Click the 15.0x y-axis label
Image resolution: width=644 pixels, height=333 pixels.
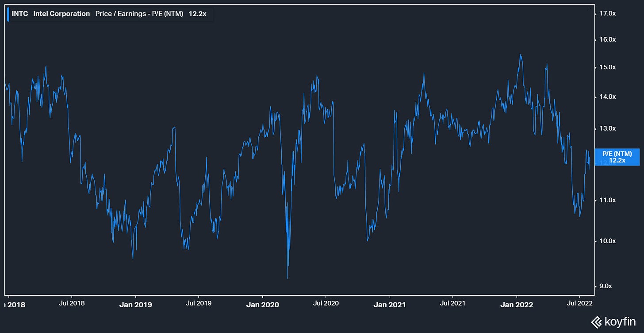click(x=607, y=67)
